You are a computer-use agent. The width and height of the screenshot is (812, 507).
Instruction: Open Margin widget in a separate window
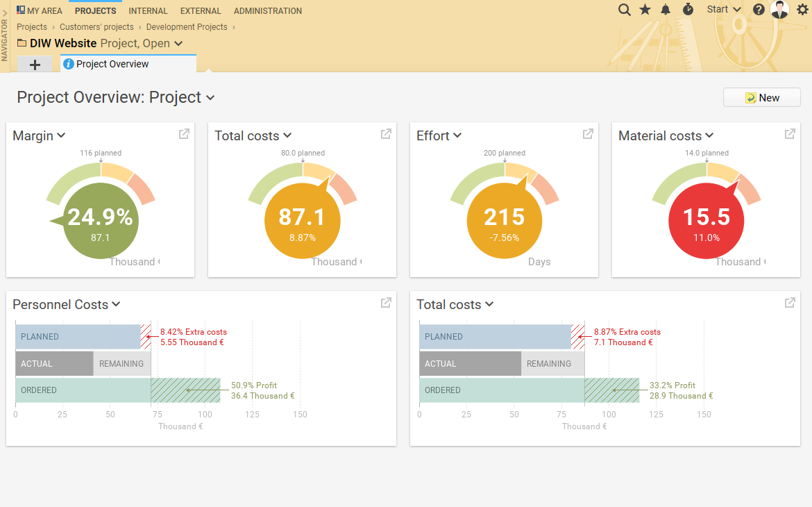[183, 133]
